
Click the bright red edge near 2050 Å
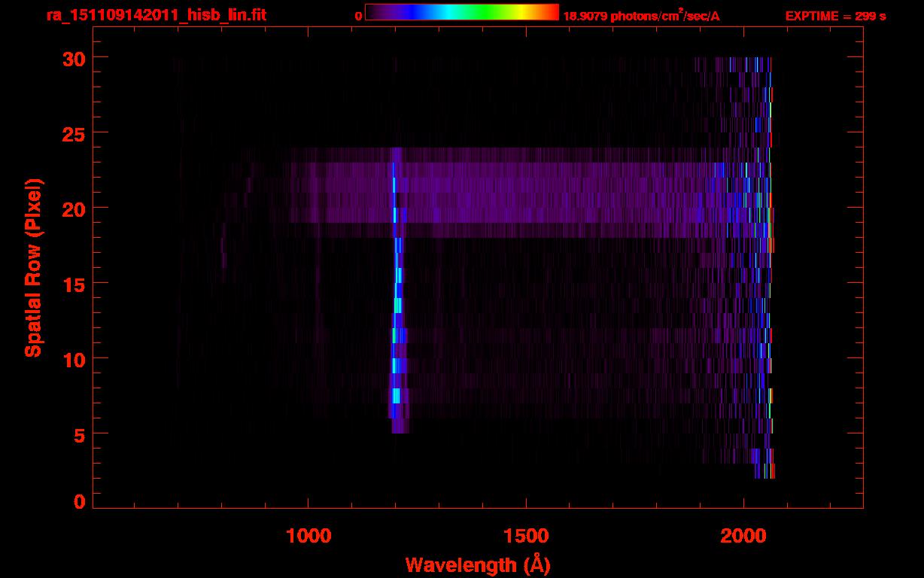click(x=771, y=267)
